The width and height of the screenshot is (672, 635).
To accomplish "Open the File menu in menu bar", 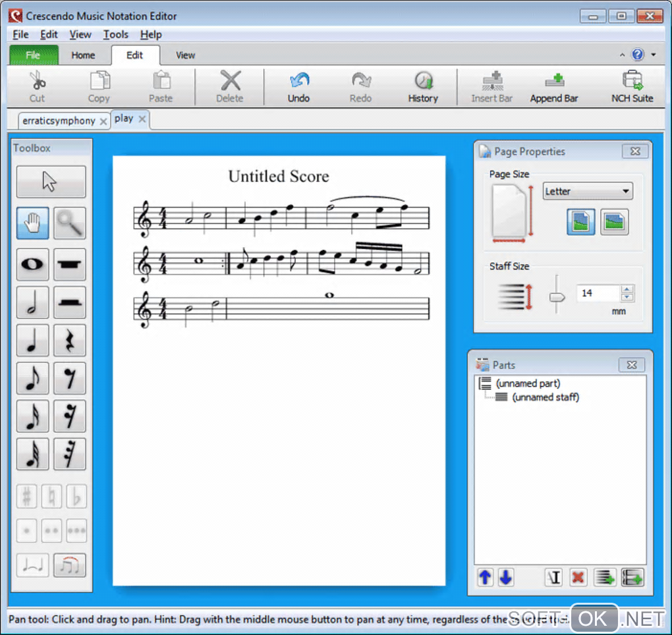I will [x=20, y=34].
